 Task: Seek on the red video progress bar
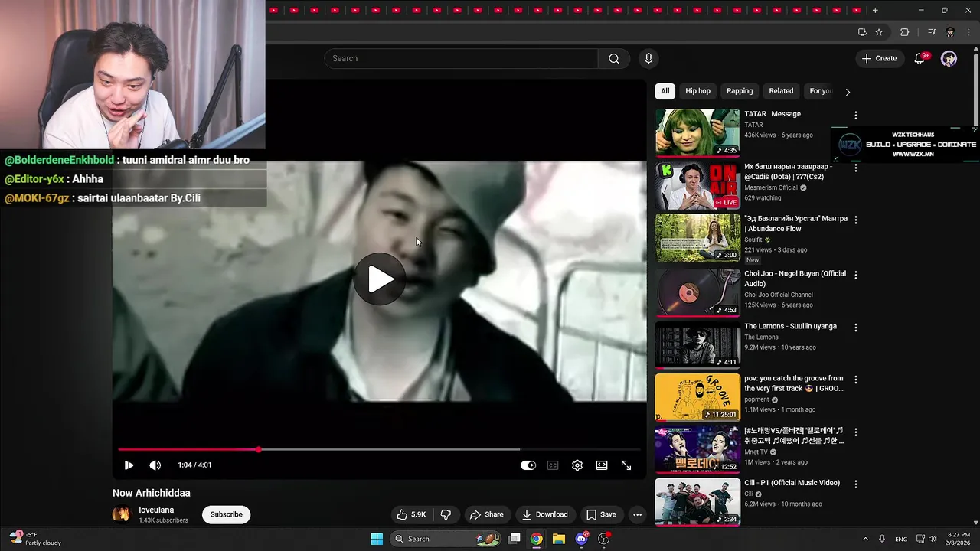tap(379, 449)
